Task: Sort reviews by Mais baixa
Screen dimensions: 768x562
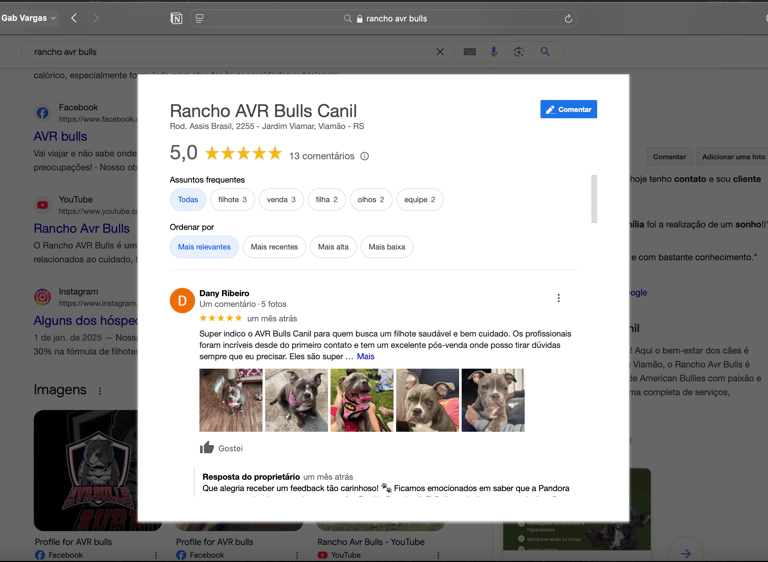Action: tap(387, 247)
